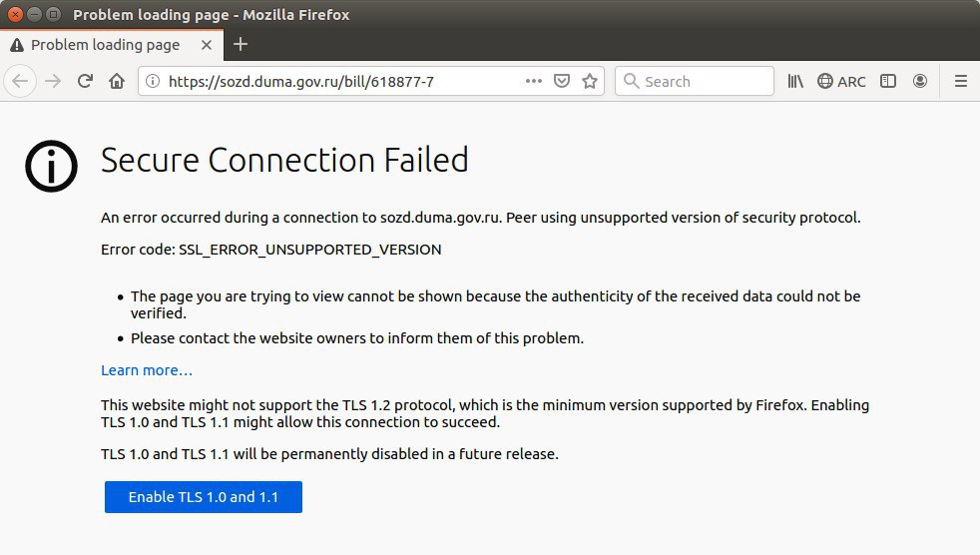This screenshot has width=980, height=555.
Task: Open Firefox account profile icon
Action: pyautogui.click(x=920, y=81)
